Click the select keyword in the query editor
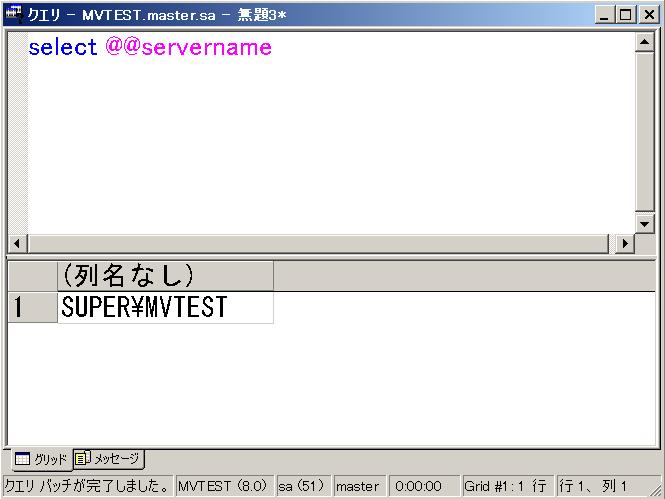This screenshot has height=499, width=665. (x=62, y=47)
